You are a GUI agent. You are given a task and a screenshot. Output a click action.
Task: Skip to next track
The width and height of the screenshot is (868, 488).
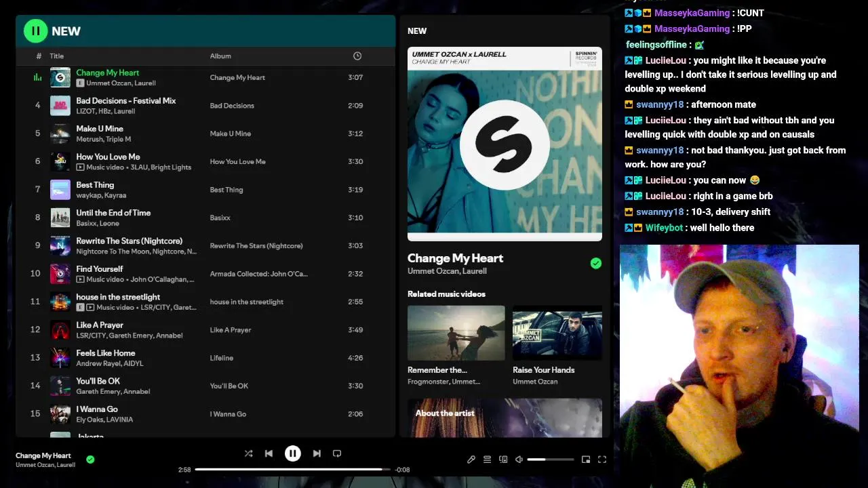click(x=317, y=453)
